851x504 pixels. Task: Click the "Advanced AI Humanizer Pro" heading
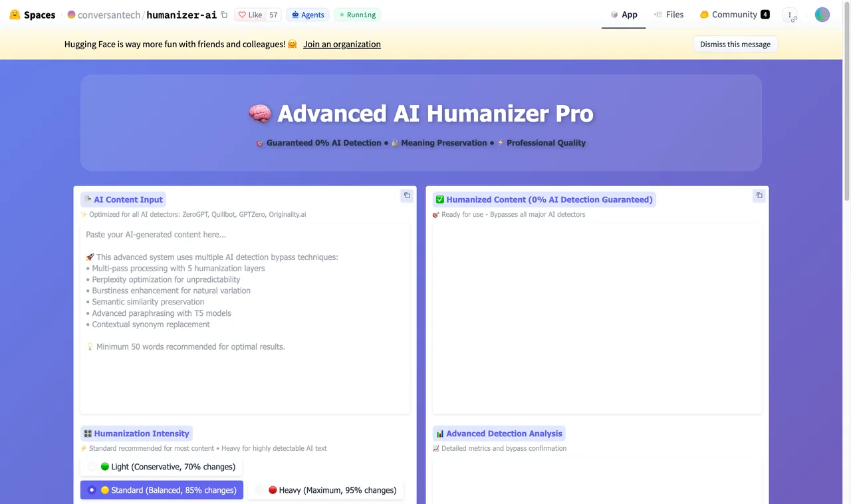tap(421, 114)
